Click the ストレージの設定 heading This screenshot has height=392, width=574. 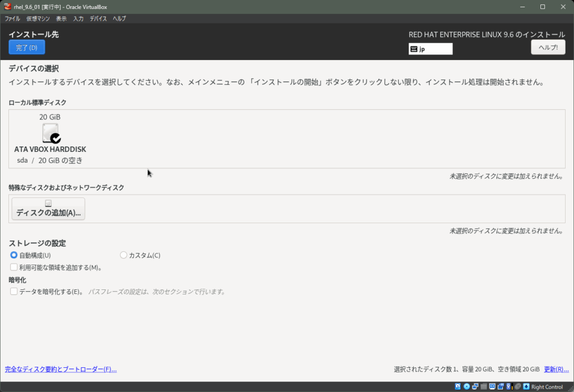click(x=38, y=243)
